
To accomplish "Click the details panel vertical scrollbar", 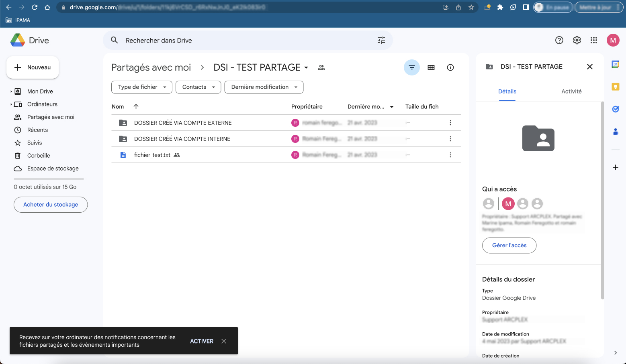I will click(x=602, y=201).
